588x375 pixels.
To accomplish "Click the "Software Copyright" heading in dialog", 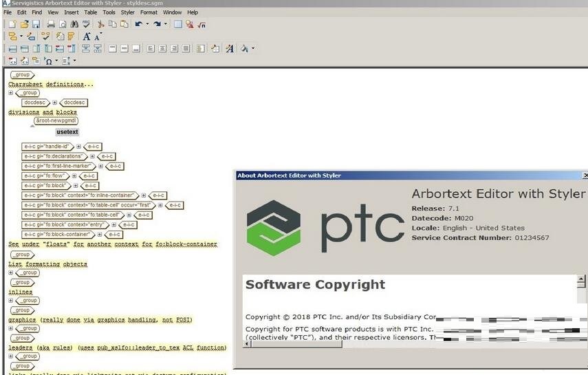I will tap(315, 285).
